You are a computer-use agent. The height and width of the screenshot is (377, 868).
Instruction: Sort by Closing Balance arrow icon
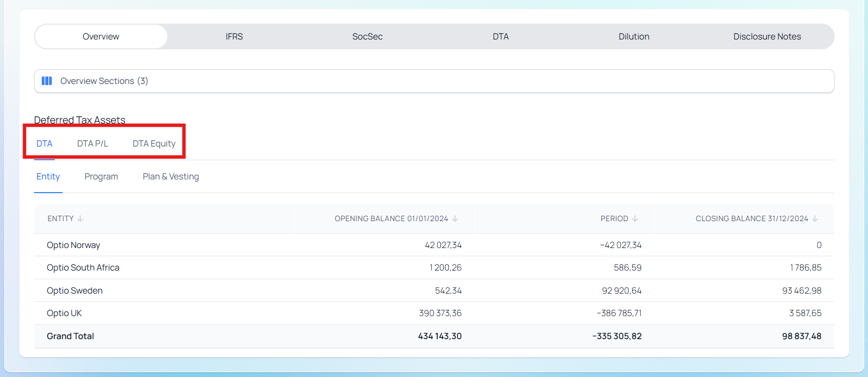tap(815, 218)
